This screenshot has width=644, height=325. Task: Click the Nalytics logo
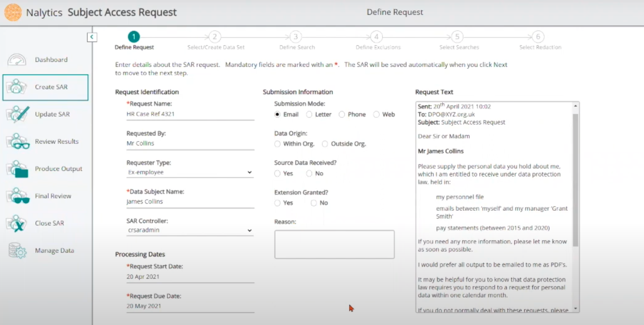(13, 12)
